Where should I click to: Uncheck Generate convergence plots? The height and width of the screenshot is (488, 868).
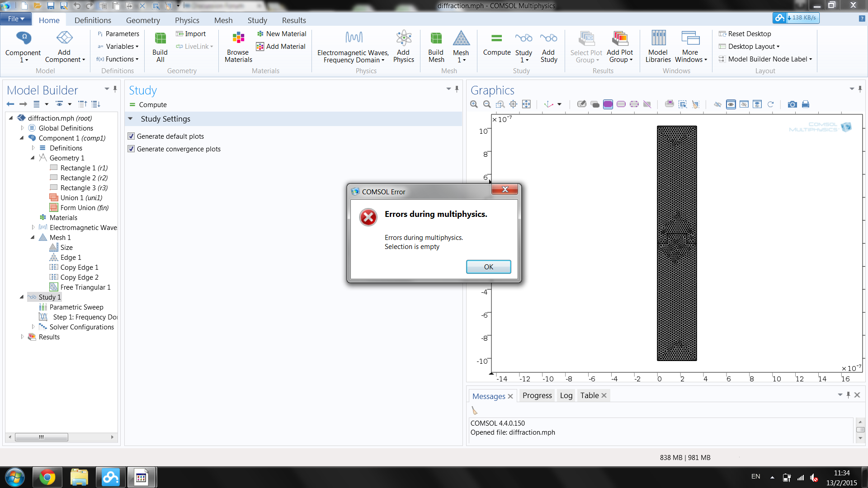point(132,149)
